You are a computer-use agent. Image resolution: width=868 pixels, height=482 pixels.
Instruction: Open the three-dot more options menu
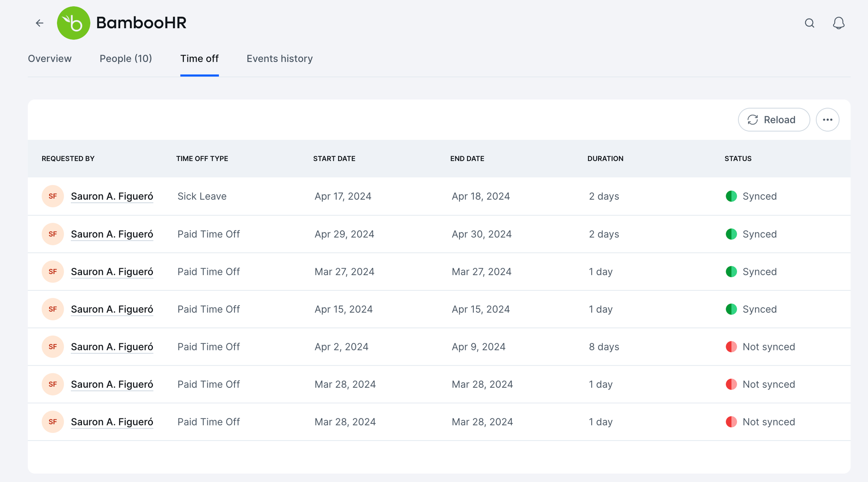827,120
